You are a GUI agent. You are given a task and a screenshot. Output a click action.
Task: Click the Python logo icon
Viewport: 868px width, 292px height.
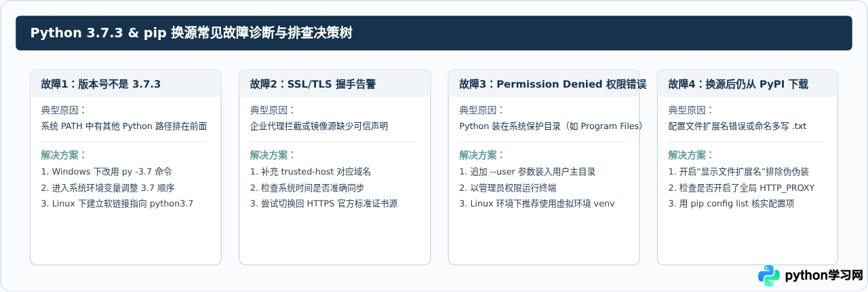tap(769, 276)
